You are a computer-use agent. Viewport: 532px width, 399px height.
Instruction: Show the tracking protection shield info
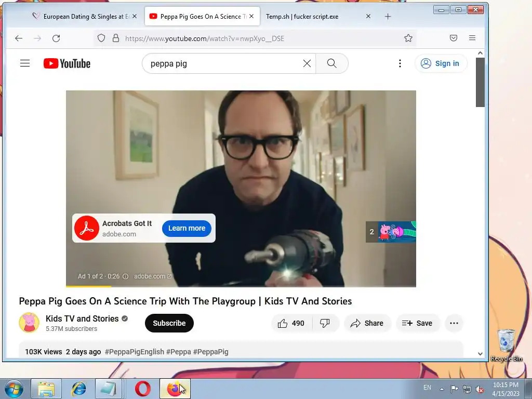pos(101,38)
